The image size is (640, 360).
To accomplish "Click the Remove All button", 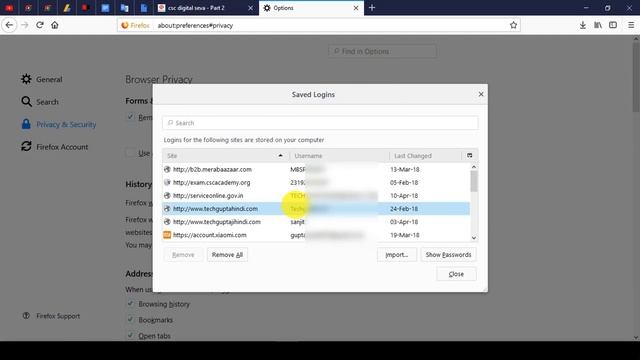I will [x=227, y=255].
